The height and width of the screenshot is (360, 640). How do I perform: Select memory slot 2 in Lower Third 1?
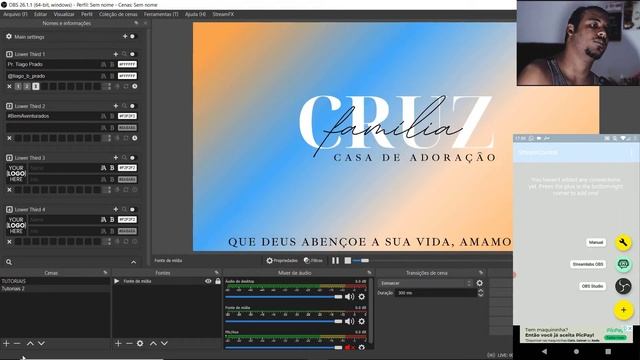click(27, 87)
